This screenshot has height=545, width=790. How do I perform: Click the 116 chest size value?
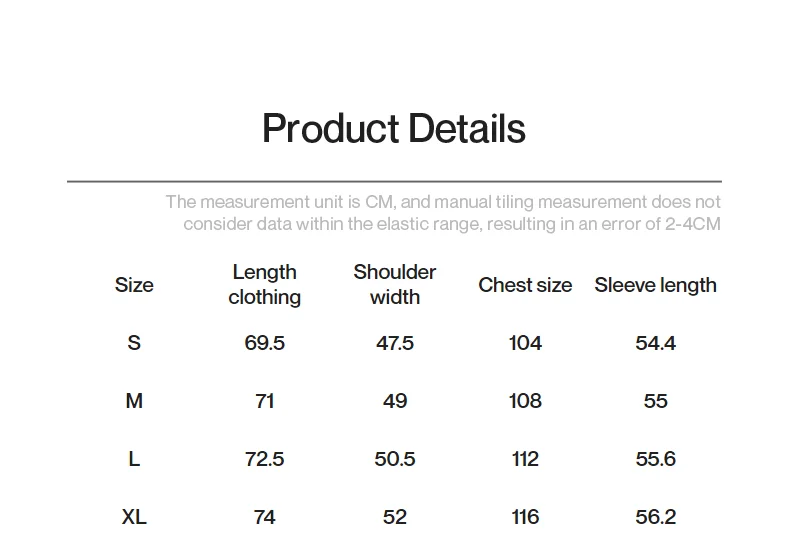[x=525, y=517]
